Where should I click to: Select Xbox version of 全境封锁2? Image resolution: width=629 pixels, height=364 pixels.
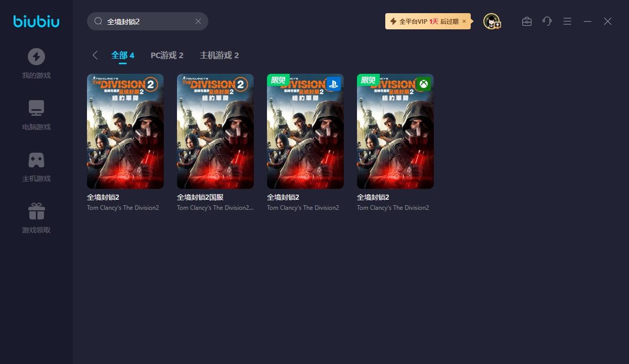pyautogui.click(x=395, y=131)
